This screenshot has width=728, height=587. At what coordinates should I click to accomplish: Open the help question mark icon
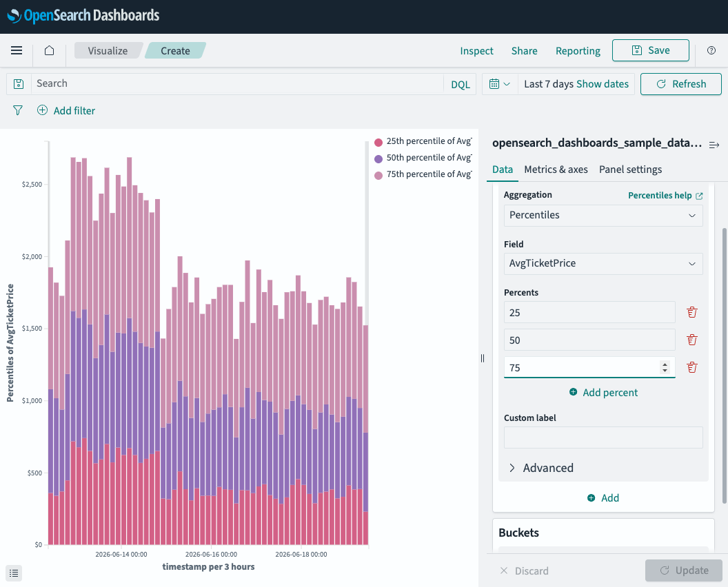point(711,50)
